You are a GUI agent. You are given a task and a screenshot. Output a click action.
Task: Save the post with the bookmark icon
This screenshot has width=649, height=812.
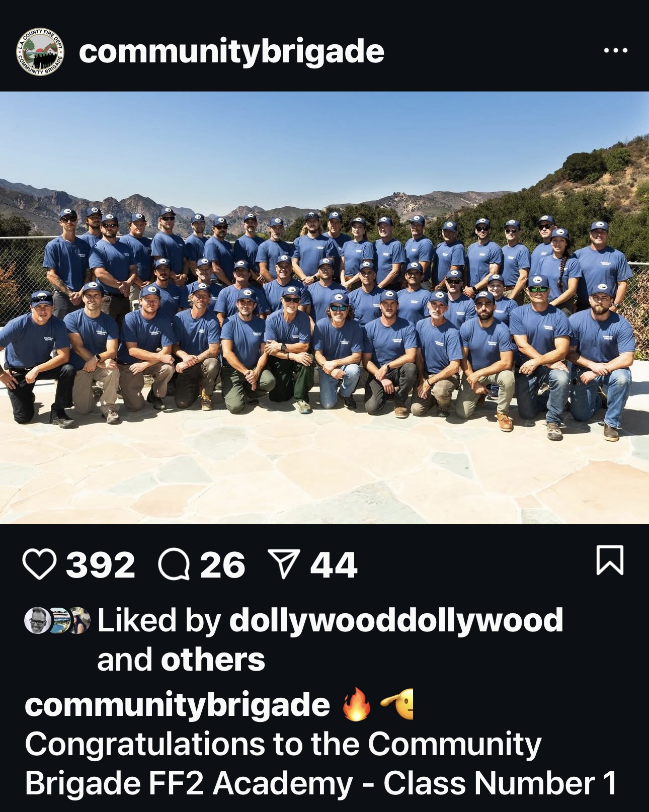[x=610, y=560]
